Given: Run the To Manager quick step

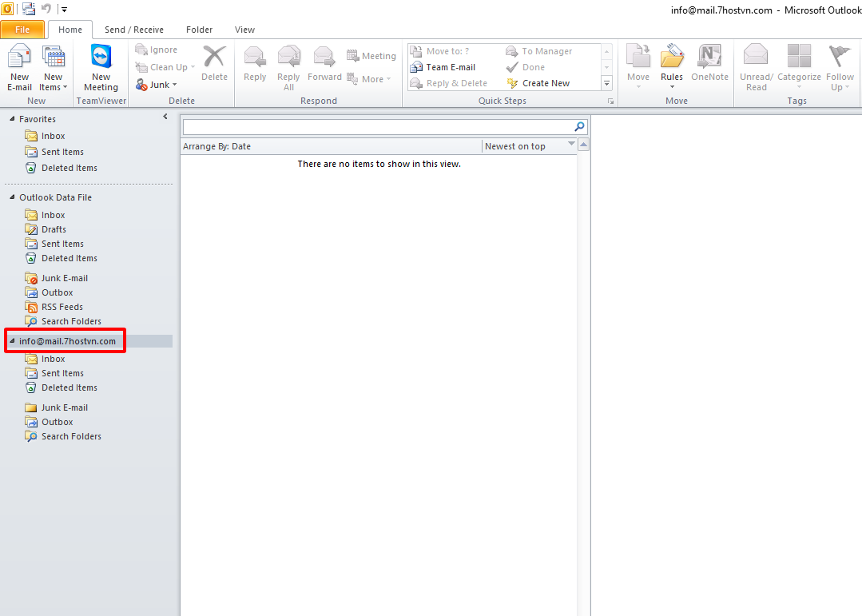Looking at the screenshot, I should pos(539,51).
